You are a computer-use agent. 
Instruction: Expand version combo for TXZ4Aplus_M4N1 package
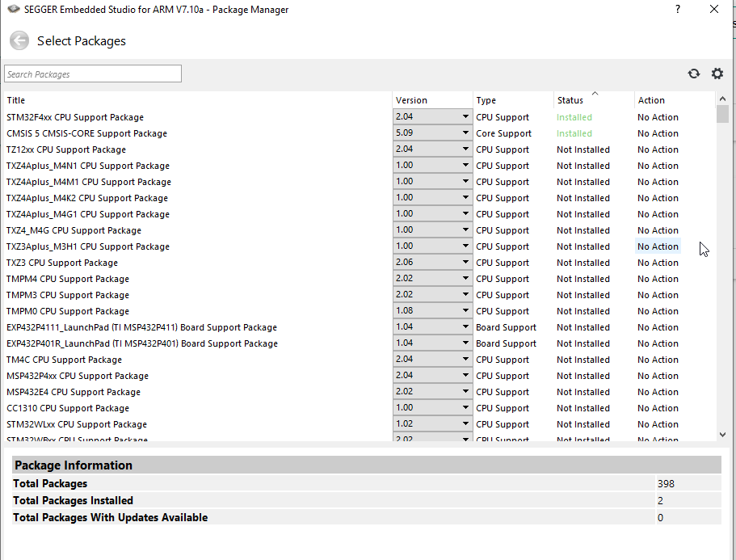(432, 165)
